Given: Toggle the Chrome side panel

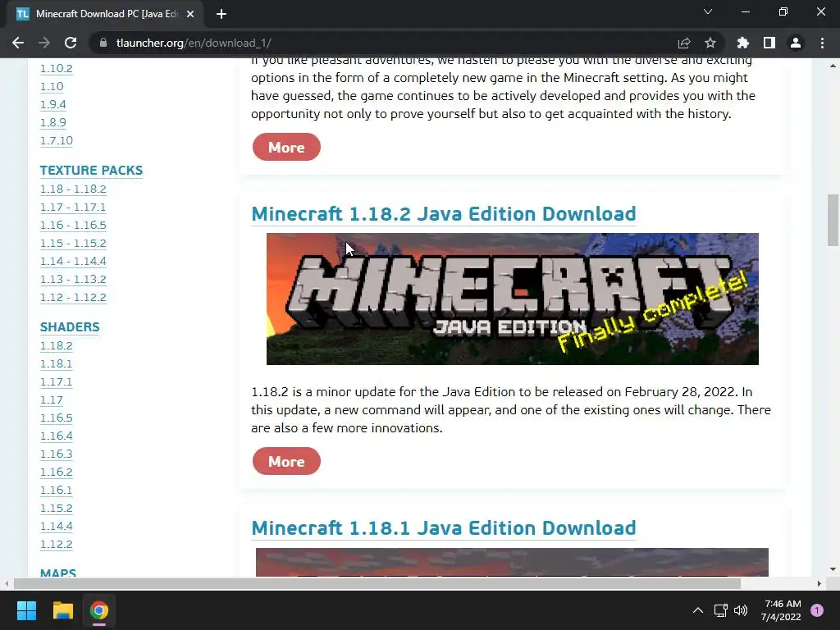Looking at the screenshot, I should [x=769, y=43].
